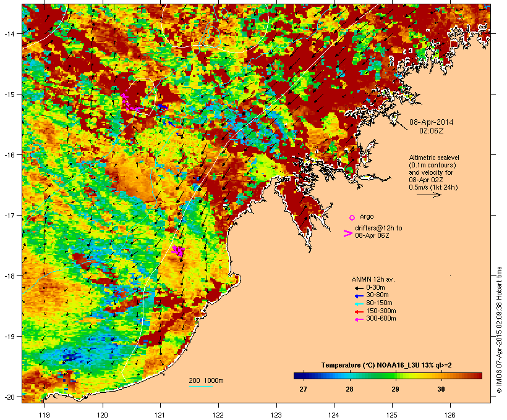The width and height of the screenshot is (507, 420).
Task: Click the magenta 300-600m legend arrow
Action: pyautogui.click(x=359, y=319)
